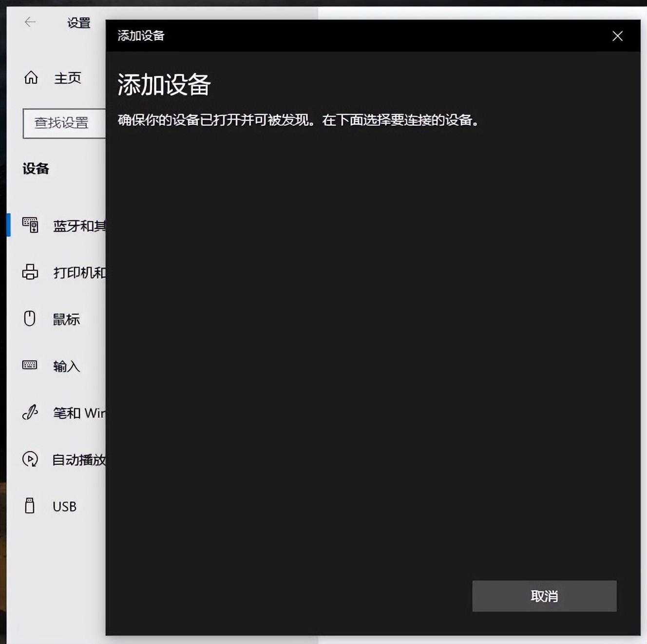
Task: Click 取消 to cancel adding device
Action: (544, 595)
